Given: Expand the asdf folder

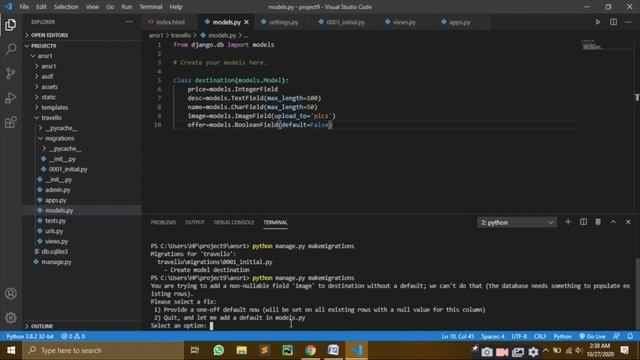Looking at the screenshot, I should (82, 76).
